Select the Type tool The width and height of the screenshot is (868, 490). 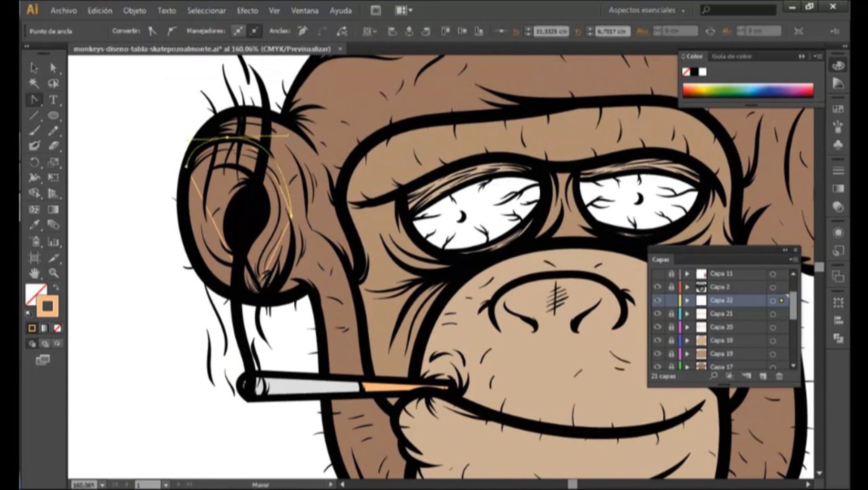53,100
